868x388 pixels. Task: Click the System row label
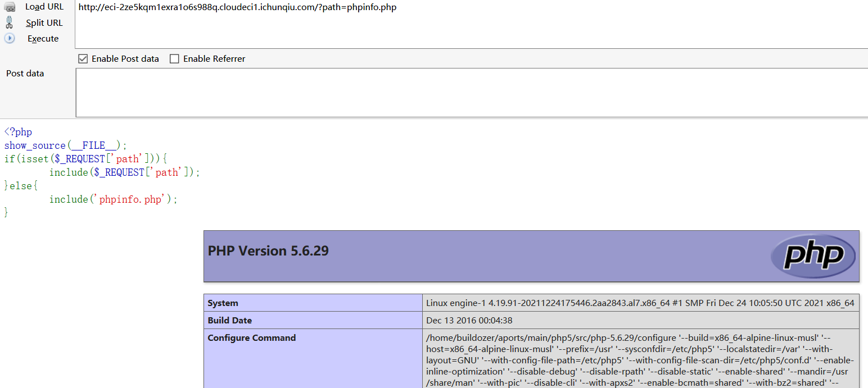(x=223, y=303)
